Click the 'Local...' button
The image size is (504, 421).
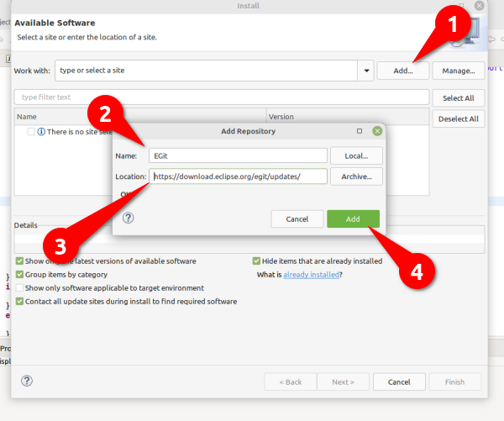(356, 155)
